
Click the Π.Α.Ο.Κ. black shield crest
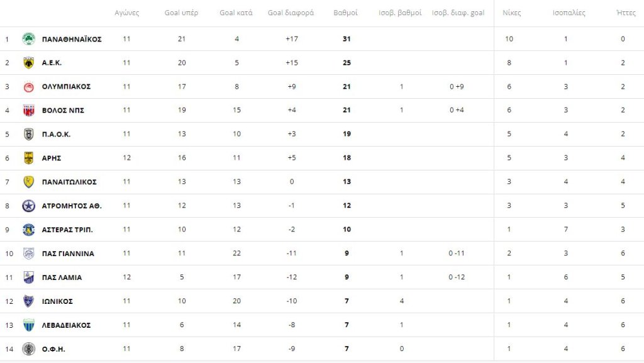(28, 134)
